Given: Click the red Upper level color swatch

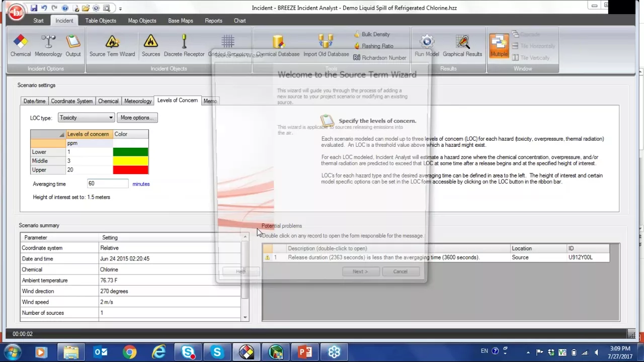Looking at the screenshot, I should 130,170.
